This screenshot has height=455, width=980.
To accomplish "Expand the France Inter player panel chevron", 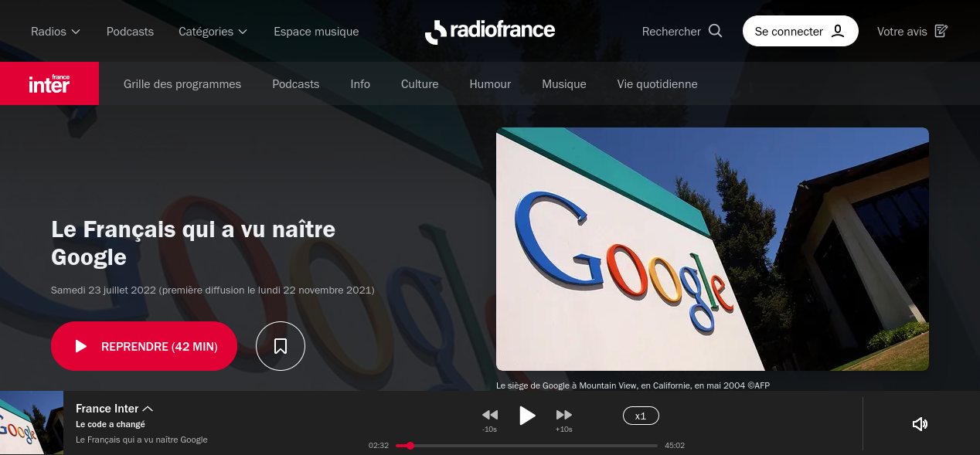I will (x=148, y=409).
